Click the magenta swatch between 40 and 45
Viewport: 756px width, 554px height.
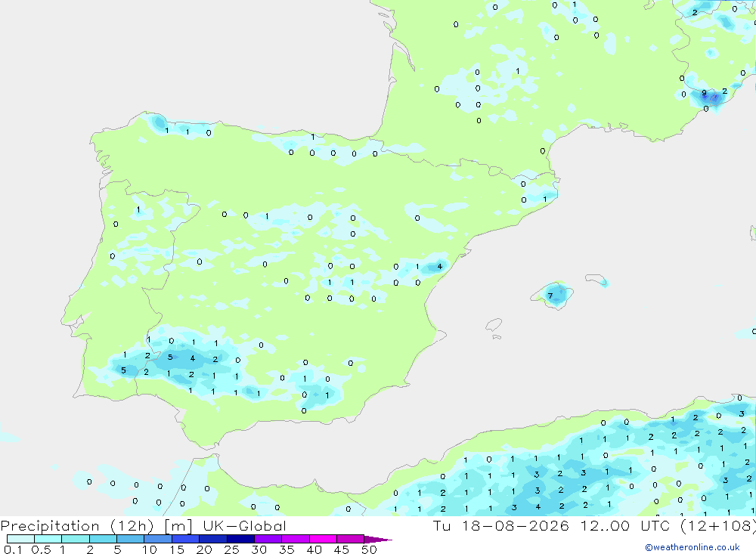click(x=323, y=539)
